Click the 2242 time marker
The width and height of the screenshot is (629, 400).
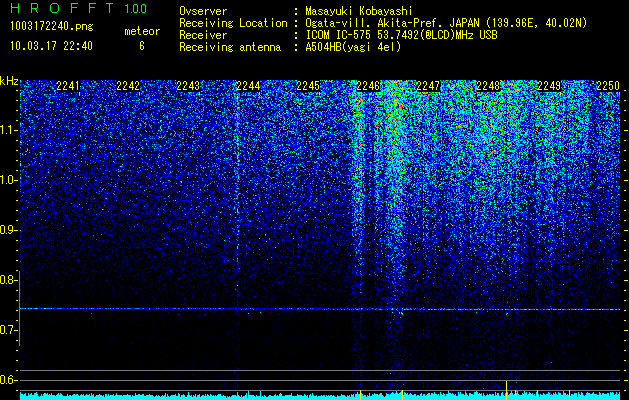128,86
